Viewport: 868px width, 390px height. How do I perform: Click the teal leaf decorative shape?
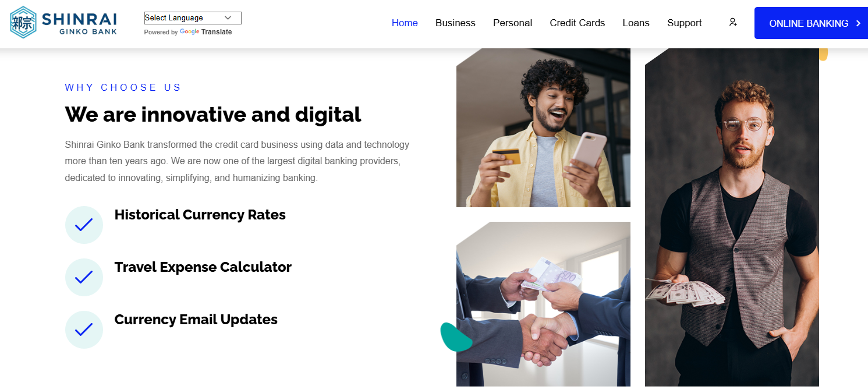click(x=455, y=337)
